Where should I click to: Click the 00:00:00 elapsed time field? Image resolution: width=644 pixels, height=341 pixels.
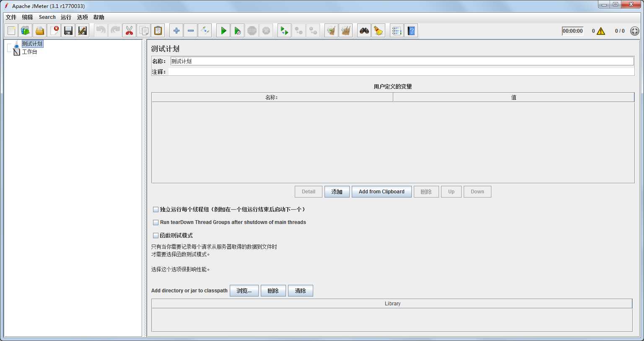pos(573,31)
